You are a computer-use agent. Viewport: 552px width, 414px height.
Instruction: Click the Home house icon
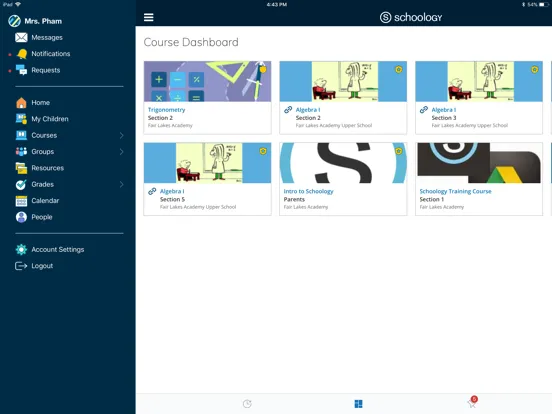click(x=21, y=102)
